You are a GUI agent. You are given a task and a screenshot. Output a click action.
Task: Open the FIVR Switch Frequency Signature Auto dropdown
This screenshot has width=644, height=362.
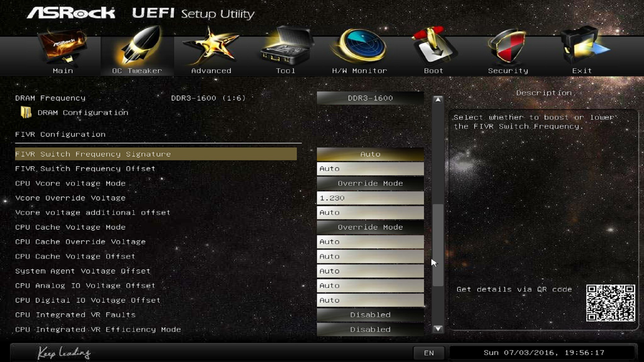point(370,154)
